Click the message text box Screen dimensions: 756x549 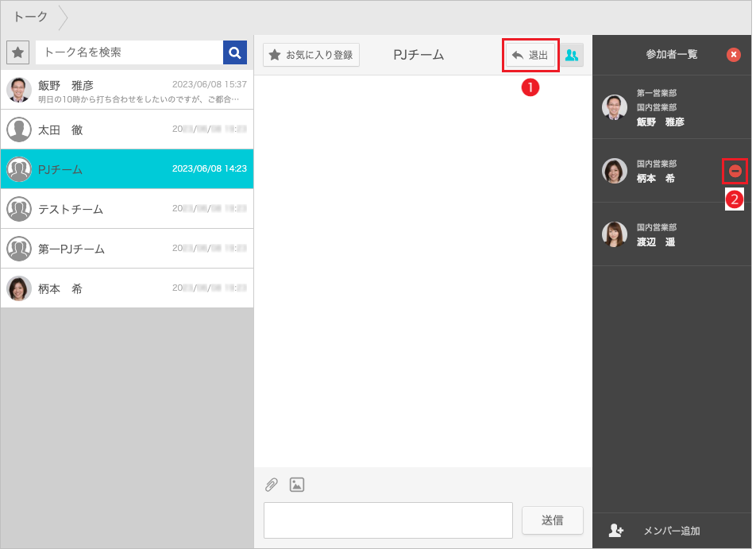point(388,520)
